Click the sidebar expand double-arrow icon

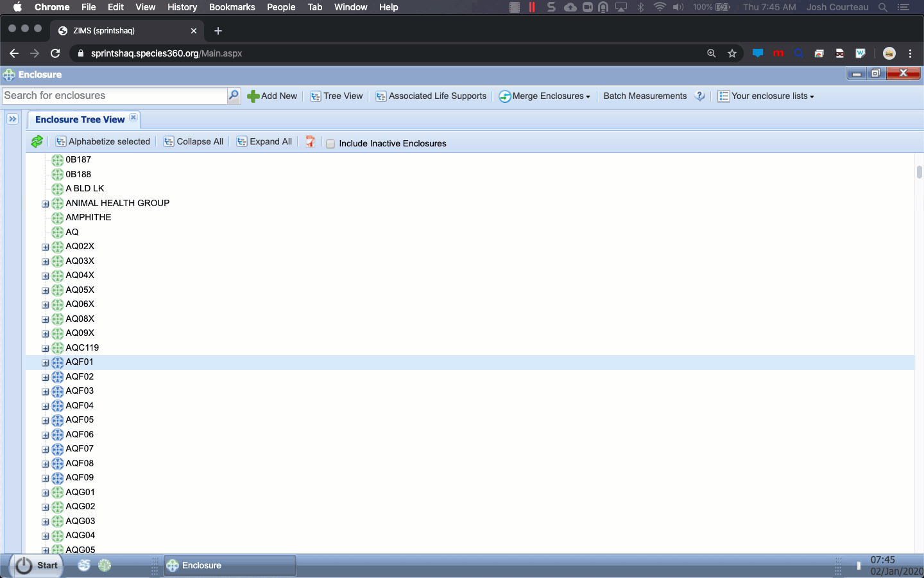pos(12,119)
